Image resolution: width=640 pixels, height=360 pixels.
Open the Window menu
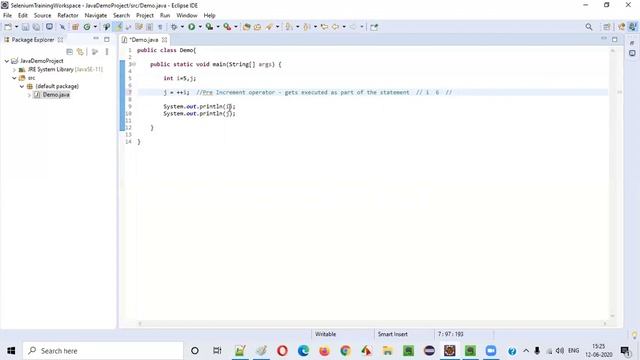pyautogui.click(x=187, y=16)
